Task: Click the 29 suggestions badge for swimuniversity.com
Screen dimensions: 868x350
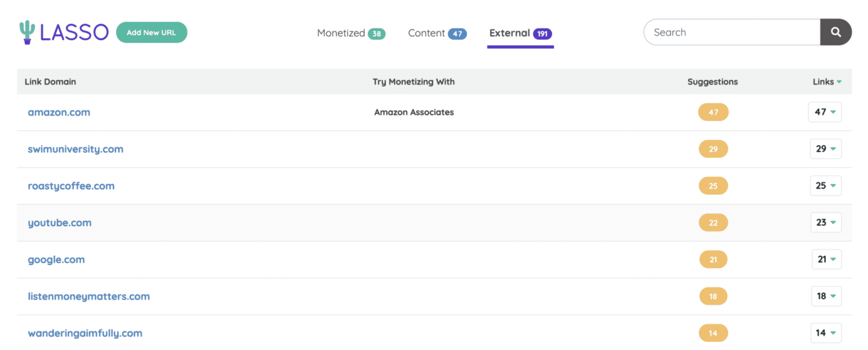Action: pyautogui.click(x=713, y=149)
